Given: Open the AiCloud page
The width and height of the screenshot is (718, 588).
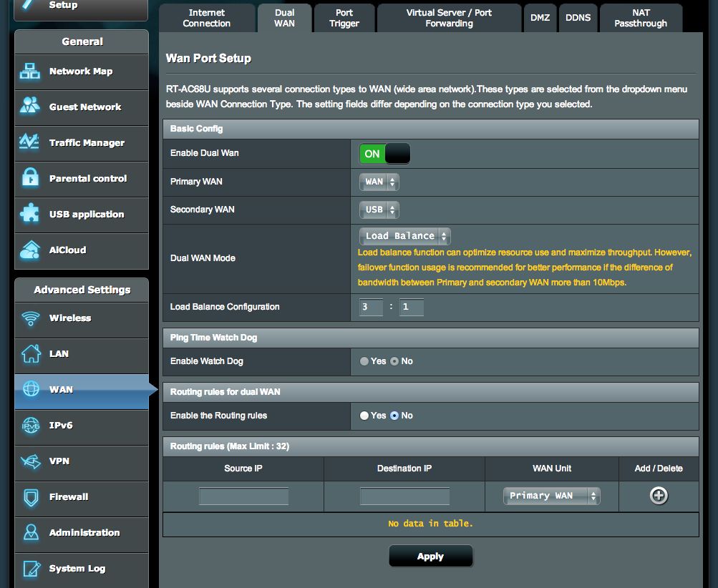Looking at the screenshot, I should pos(82,251).
